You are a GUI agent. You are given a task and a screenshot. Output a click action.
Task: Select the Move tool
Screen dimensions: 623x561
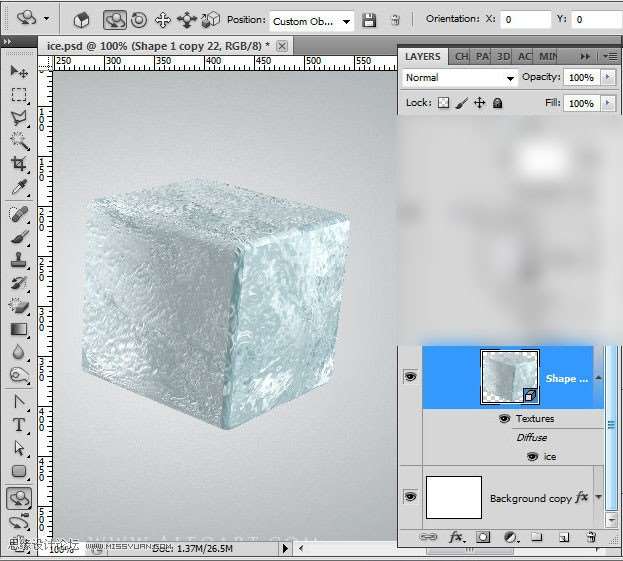point(19,72)
